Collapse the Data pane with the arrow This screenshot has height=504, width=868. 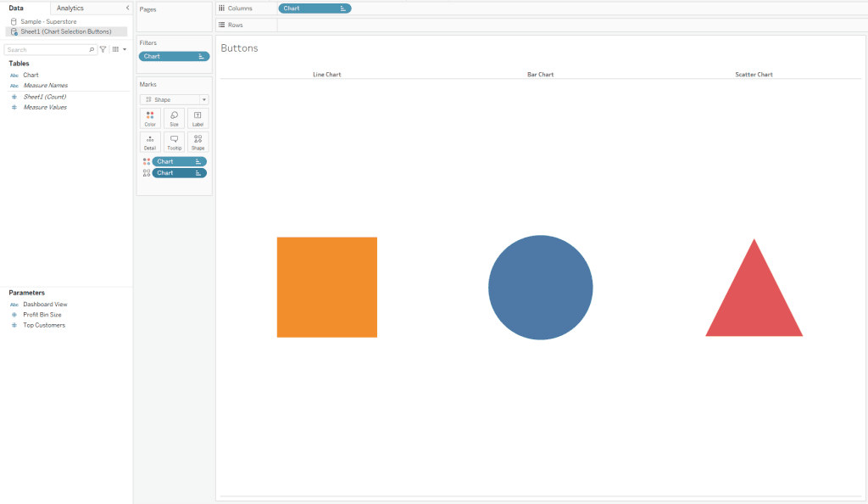127,8
